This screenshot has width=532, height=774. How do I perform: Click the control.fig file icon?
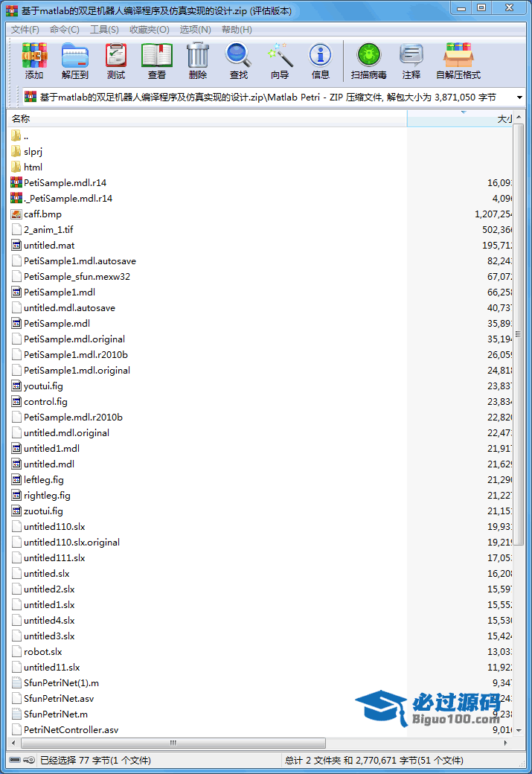[16, 402]
